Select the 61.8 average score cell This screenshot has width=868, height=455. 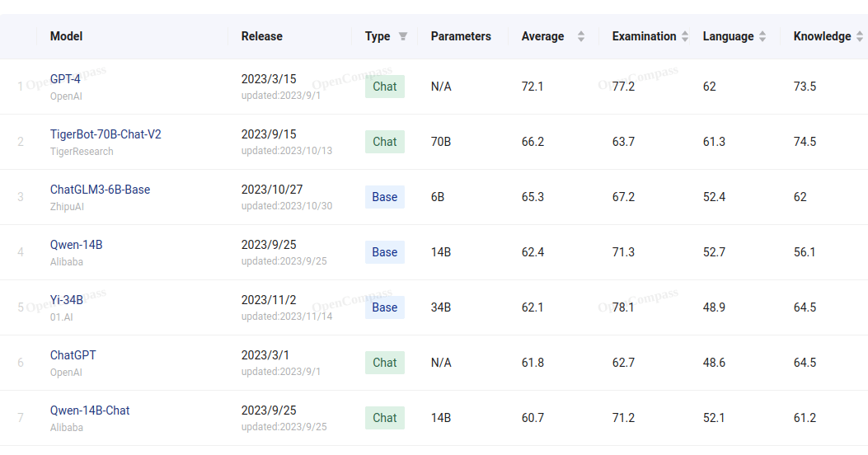[x=533, y=363]
